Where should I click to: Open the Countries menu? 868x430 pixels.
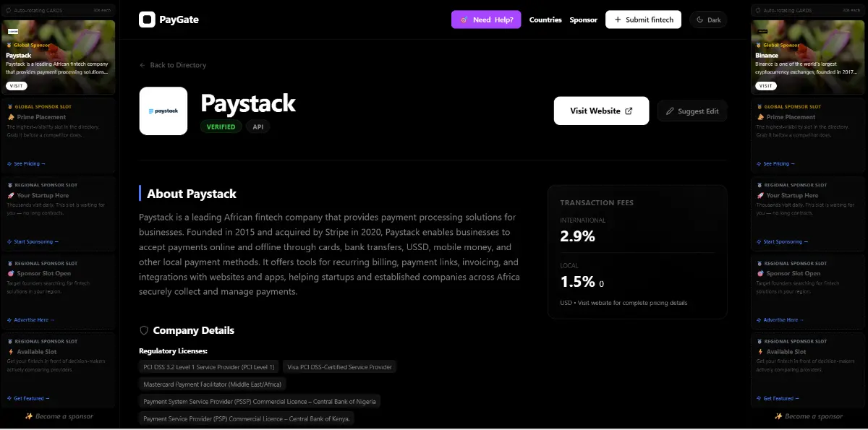pyautogui.click(x=545, y=20)
